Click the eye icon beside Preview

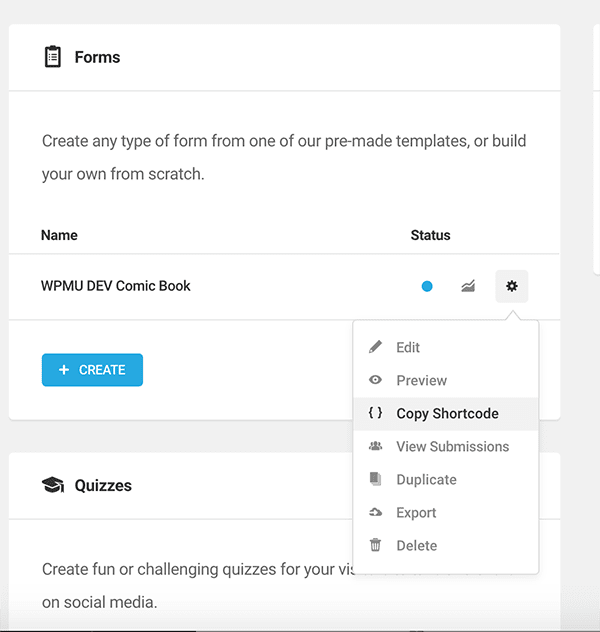376,380
